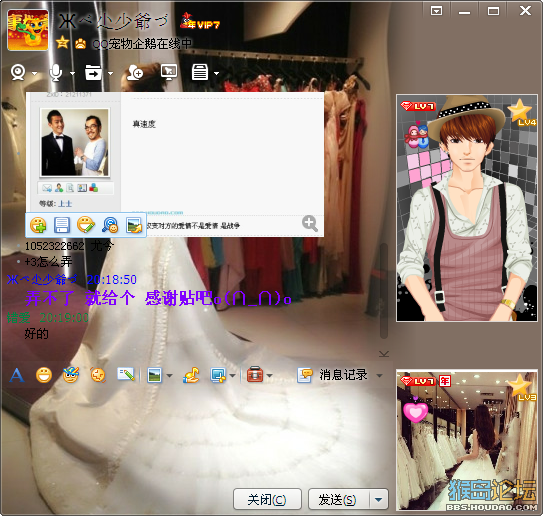Click the message text 好的
Viewport: 543px width, 516px height.
tap(37, 334)
